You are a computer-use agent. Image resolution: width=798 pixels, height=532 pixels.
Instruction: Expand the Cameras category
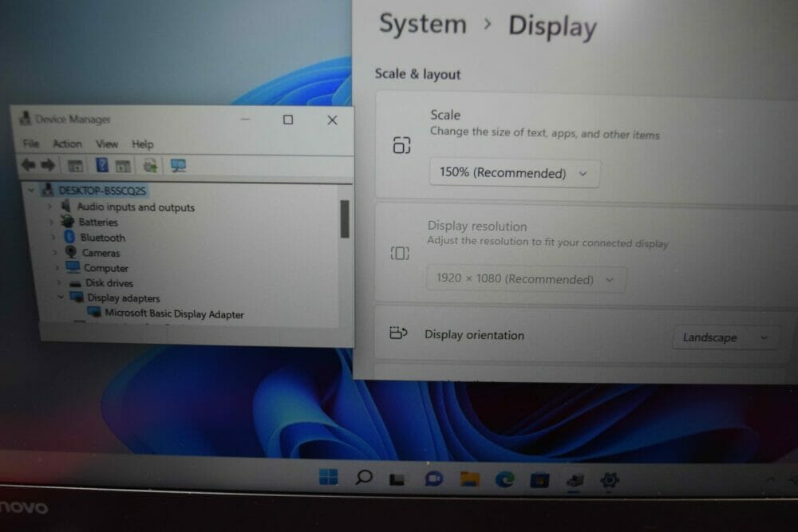(x=55, y=252)
